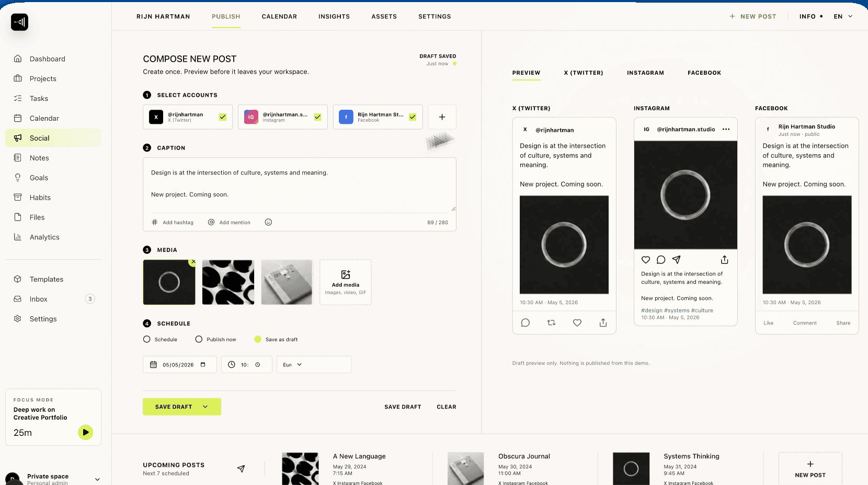Switch to the Publish tab
Viewport: 868px width, 485px height.
pos(226,17)
